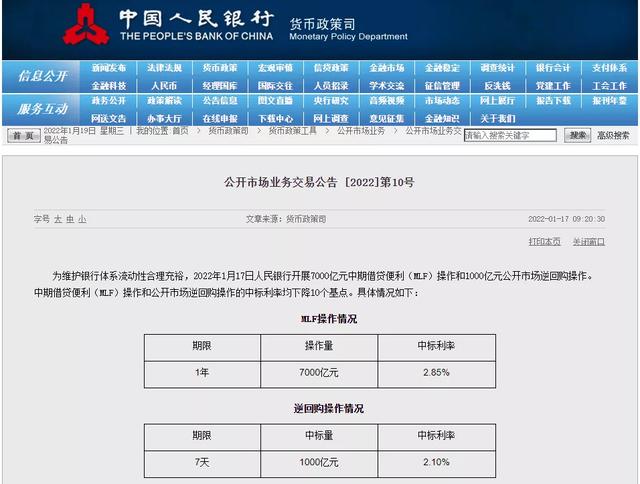Screen dimensions: 640x484
Task: Open the 市场动态 navigation item
Action: click(x=441, y=101)
